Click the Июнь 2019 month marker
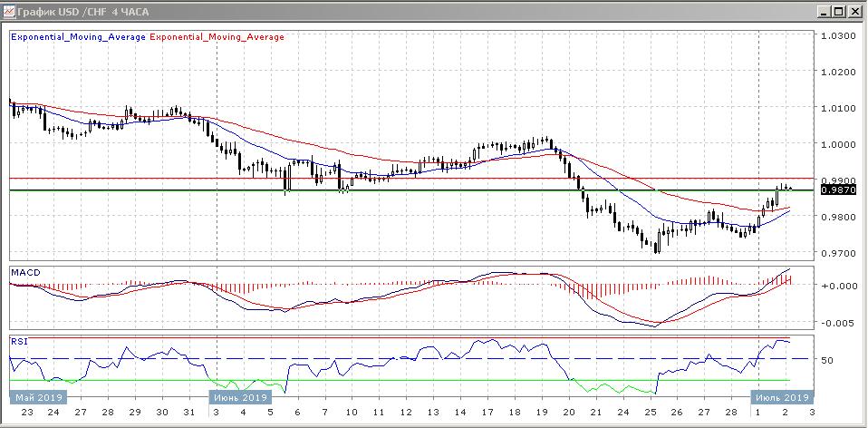The width and height of the screenshot is (868, 428). [239, 397]
